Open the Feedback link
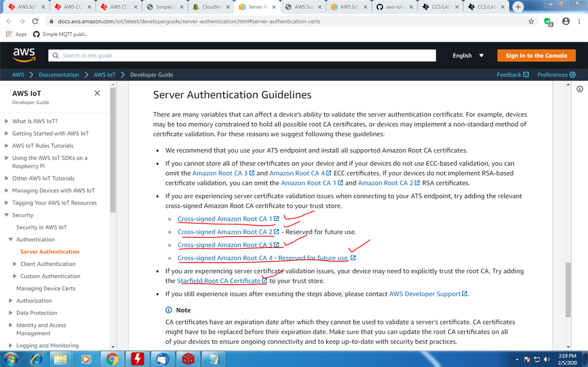The image size is (588, 367). 512,75
